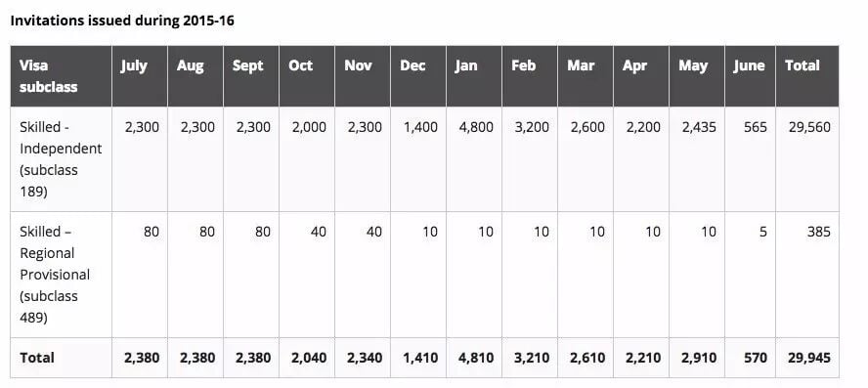This screenshot has height=388, width=868.
Task: Click the 'Skilled - Independent (subclass 189)' row label
Action: pyautogui.click(x=61, y=159)
